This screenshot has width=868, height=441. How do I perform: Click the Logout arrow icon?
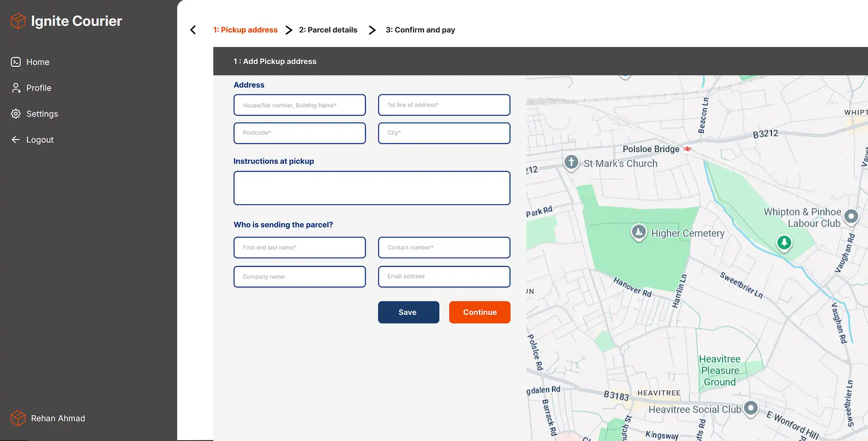[x=16, y=140]
